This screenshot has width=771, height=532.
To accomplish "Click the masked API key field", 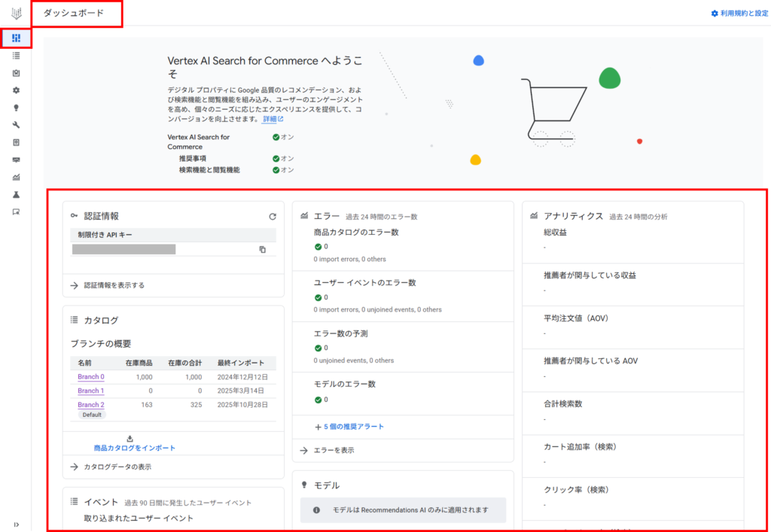I will [x=124, y=249].
